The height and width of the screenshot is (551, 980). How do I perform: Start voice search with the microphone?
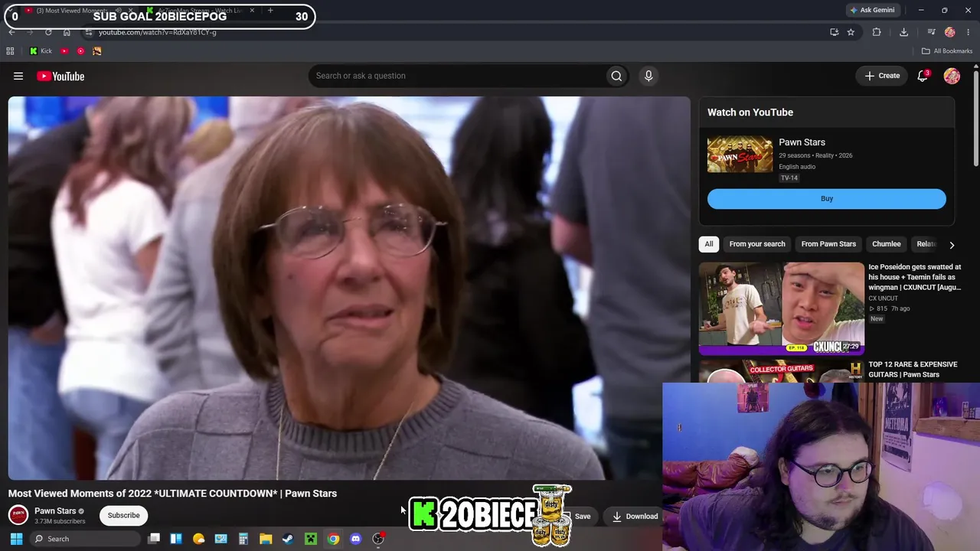click(x=648, y=76)
